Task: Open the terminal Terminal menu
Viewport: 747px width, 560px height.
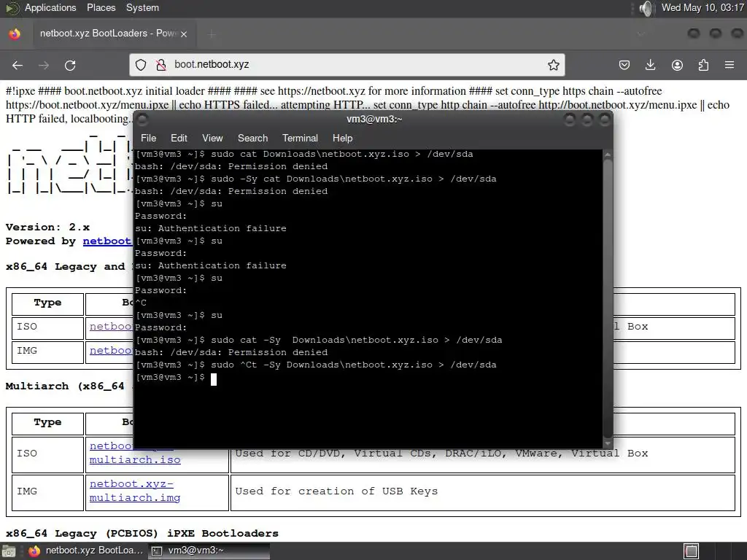Action: tap(300, 138)
